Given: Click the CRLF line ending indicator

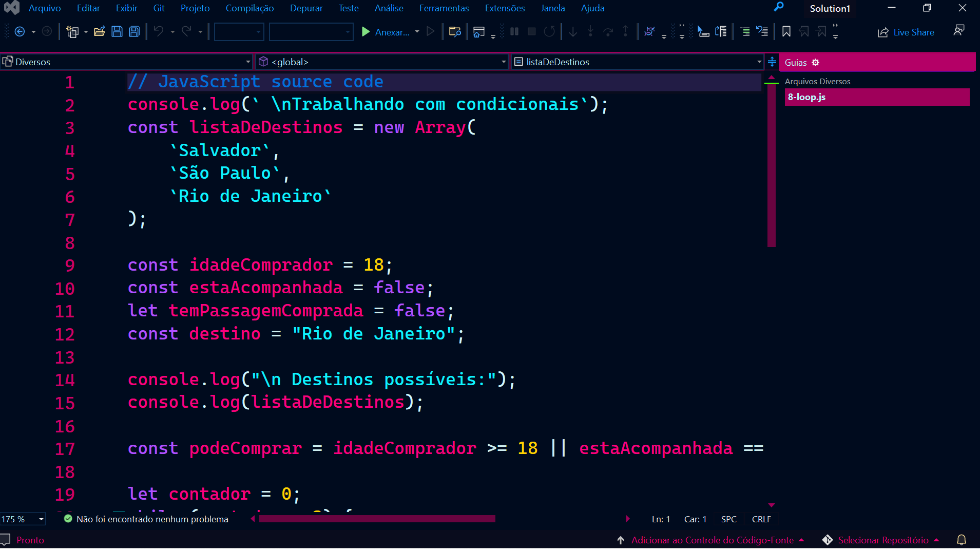Looking at the screenshot, I should pyautogui.click(x=761, y=519).
